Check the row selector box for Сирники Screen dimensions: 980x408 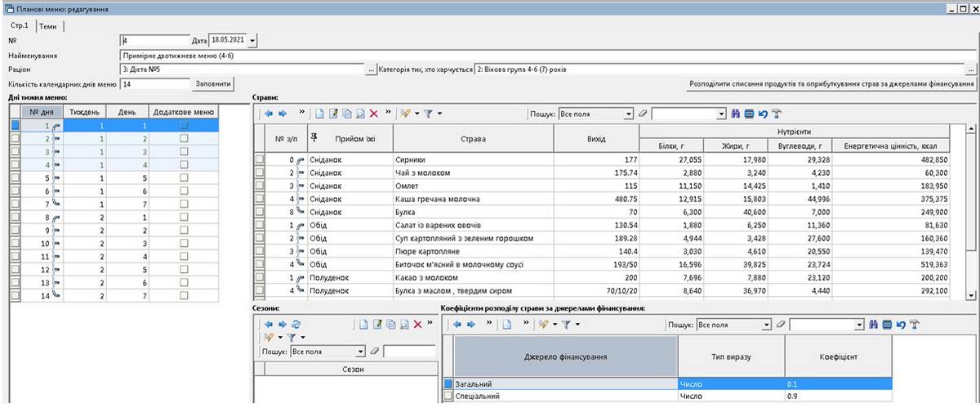(x=261, y=160)
